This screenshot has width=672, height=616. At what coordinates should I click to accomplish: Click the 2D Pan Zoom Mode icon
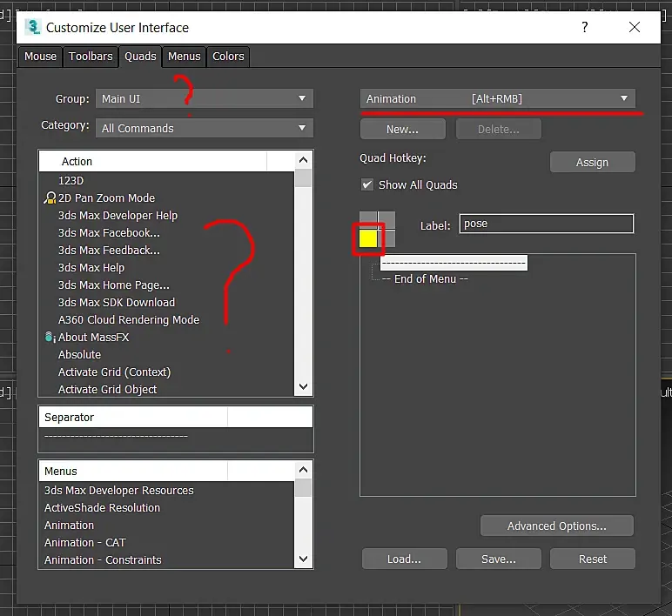click(x=50, y=198)
